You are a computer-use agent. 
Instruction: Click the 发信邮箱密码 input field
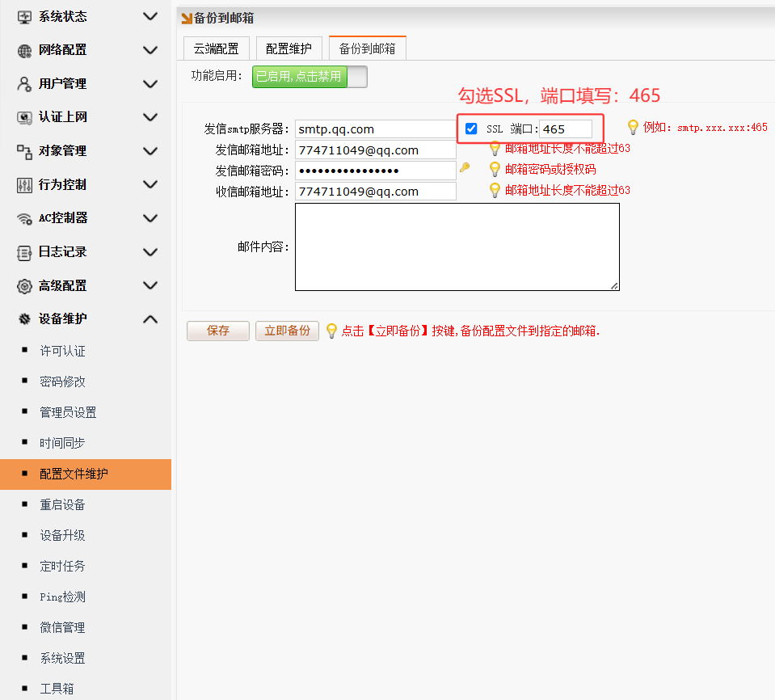tap(376, 171)
